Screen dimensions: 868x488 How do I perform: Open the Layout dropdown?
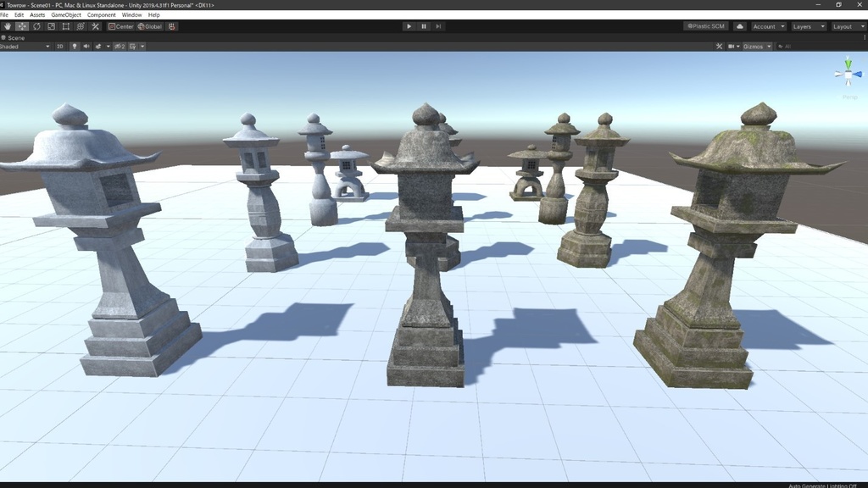tap(849, 26)
